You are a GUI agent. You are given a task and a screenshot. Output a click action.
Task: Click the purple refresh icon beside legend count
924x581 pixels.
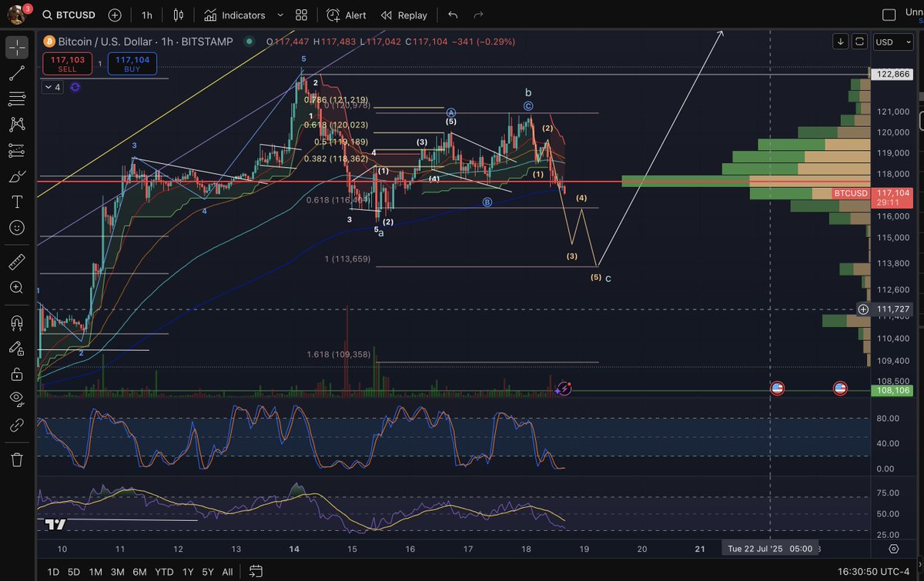click(75, 88)
